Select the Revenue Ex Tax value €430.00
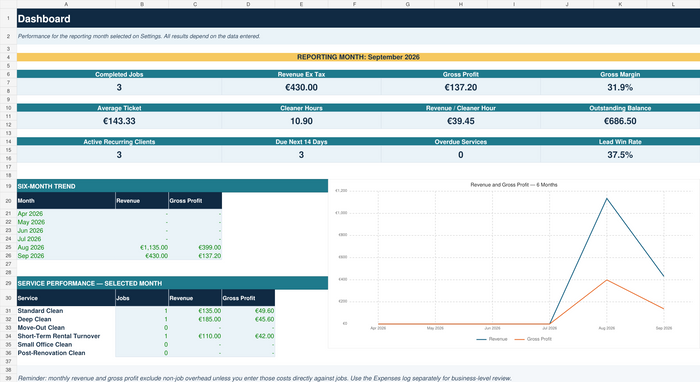The height and width of the screenshot is (382, 700). pyautogui.click(x=301, y=87)
